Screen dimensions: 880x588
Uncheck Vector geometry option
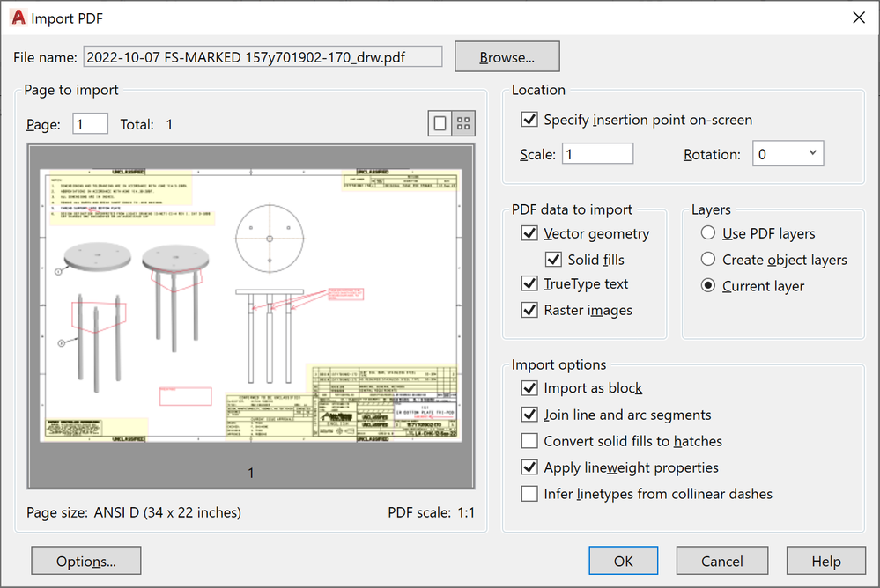529,234
